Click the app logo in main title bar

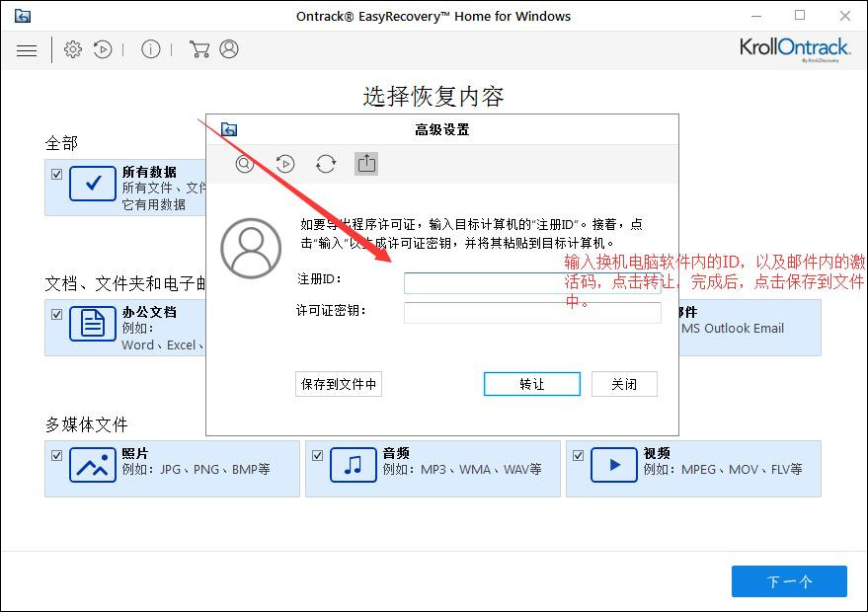pos(23,16)
